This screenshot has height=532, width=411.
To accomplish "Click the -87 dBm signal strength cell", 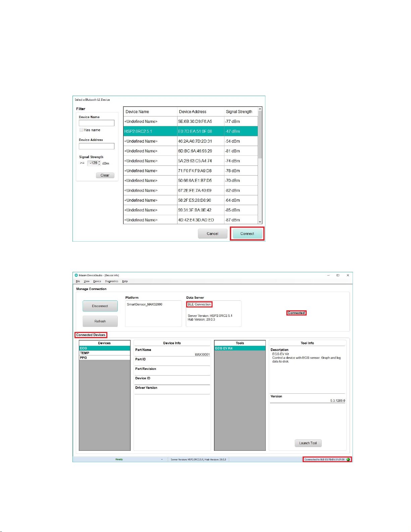I will [x=241, y=220].
